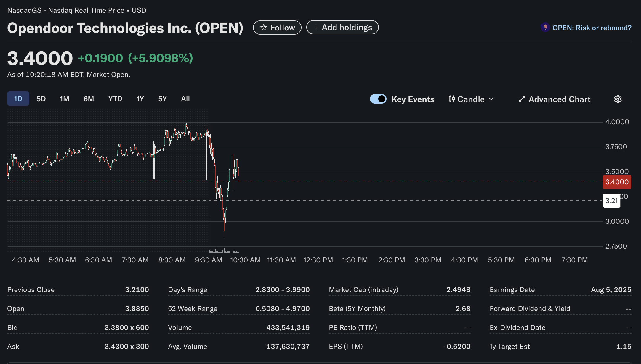
Task: Open the Advanced Chart view
Action: pos(555,99)
